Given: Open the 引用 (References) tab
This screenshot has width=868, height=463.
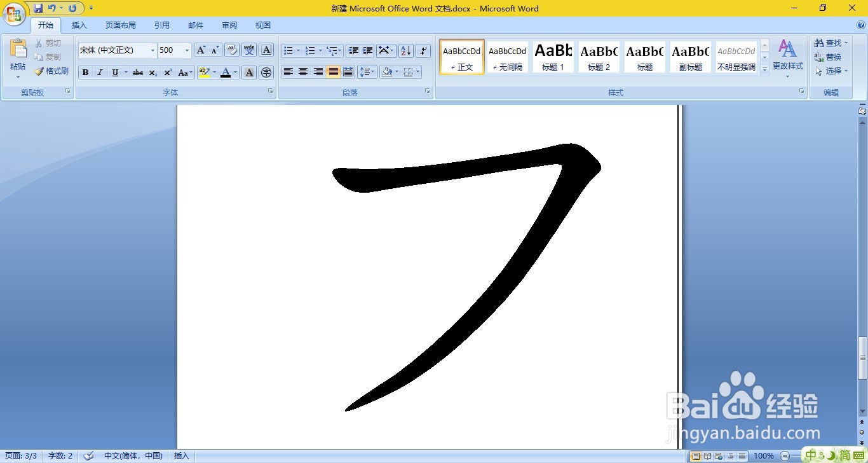Looking at the screenshot, I should 162,25.
